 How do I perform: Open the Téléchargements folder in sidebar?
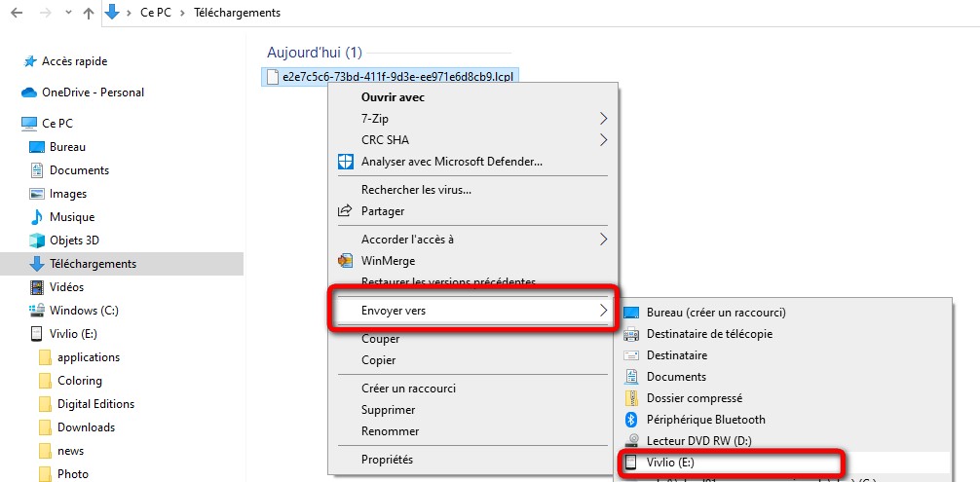[x=93, y=264]
